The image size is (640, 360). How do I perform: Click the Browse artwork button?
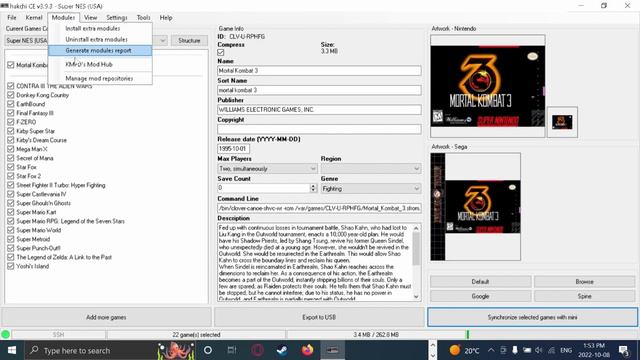(584, 282)
